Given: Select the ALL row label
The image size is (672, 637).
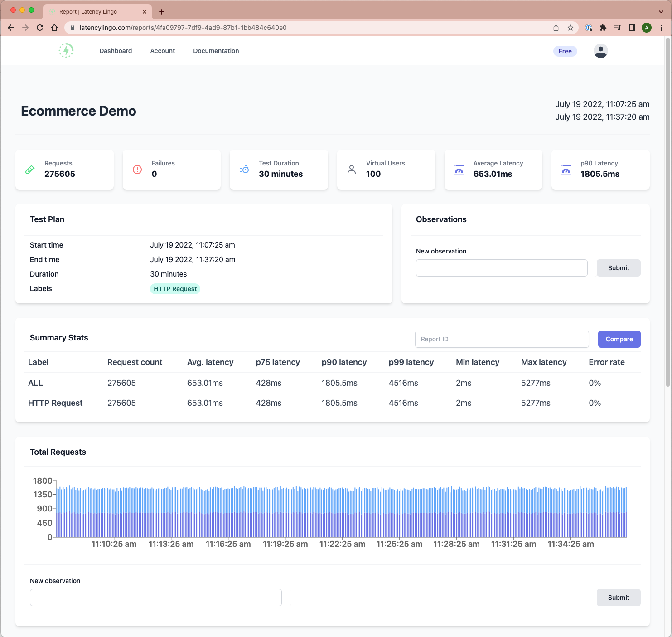Looking at the screenshot, I should (x=35, y=383).
